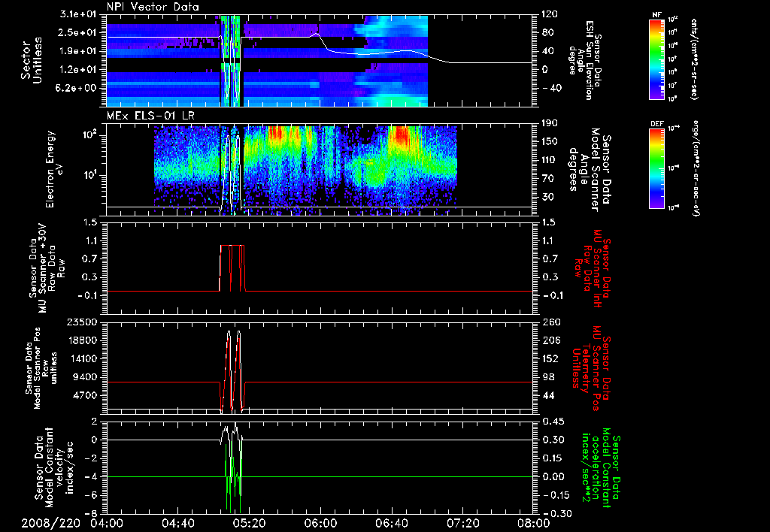Click the 08:00 time axis tick
The width and height of the screenshot is (770, 532).
534,523
